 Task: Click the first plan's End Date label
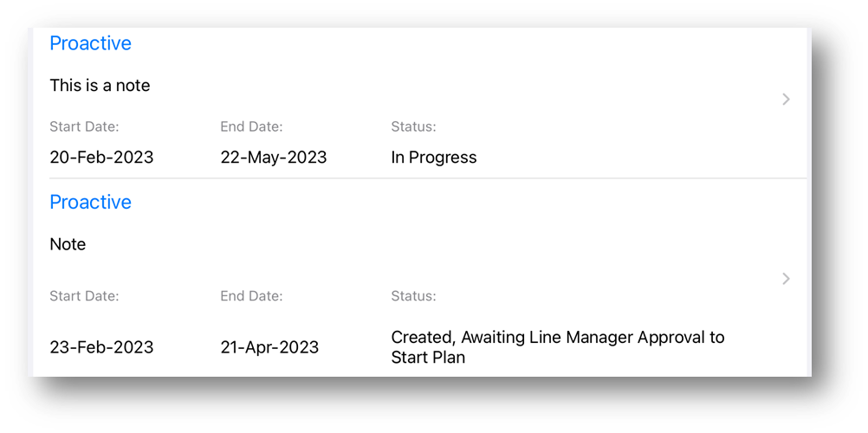tap(251, 126)
